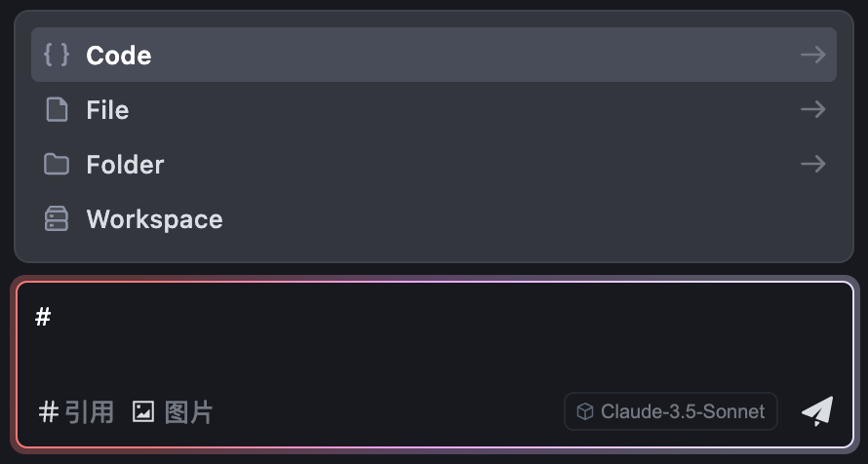Image resolution: width=868 pixels, height=464 pixels.
Task: Pick the Folder reference option
Action: pos(433,165)
